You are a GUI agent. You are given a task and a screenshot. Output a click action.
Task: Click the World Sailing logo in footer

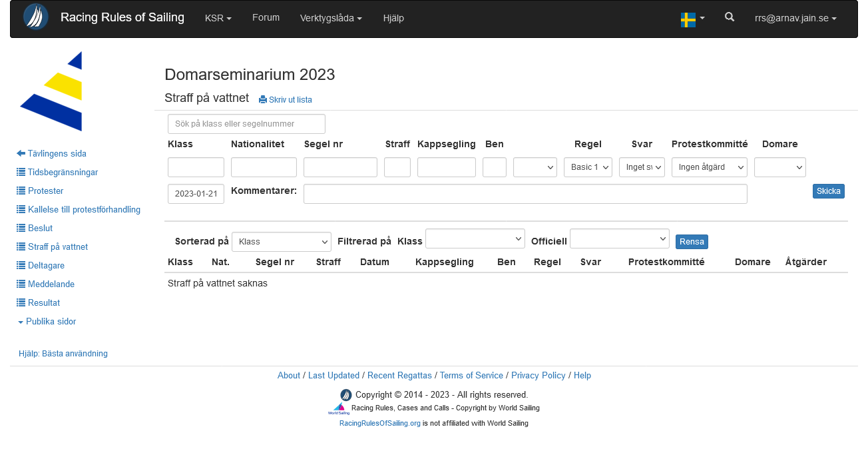(339, 408)
